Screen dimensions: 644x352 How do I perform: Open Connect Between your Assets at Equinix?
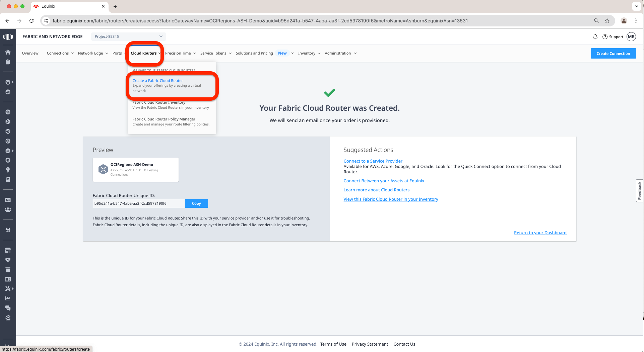pos(384,181)
